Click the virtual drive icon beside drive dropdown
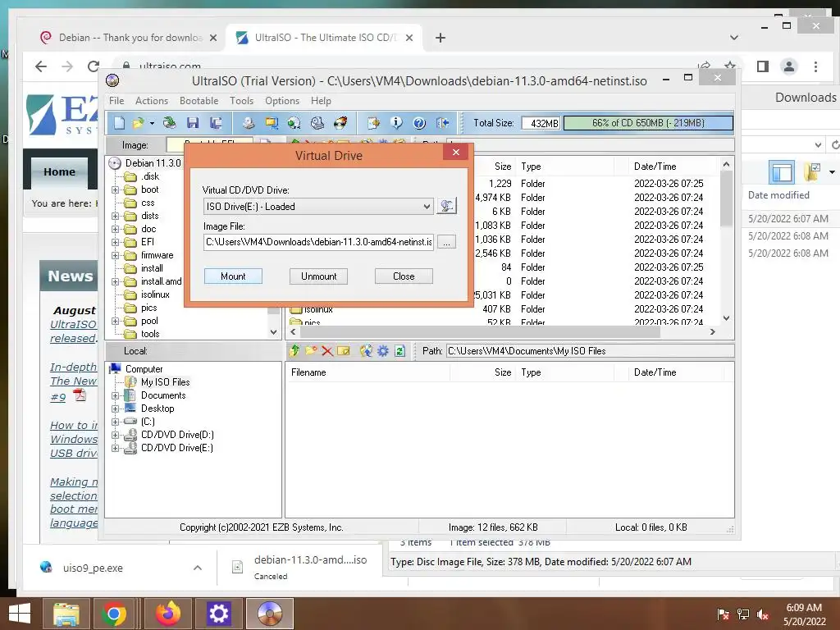Image resolution: width=840 pixels, height=630 pixels. pyautogui.click(x=446, y=206)
